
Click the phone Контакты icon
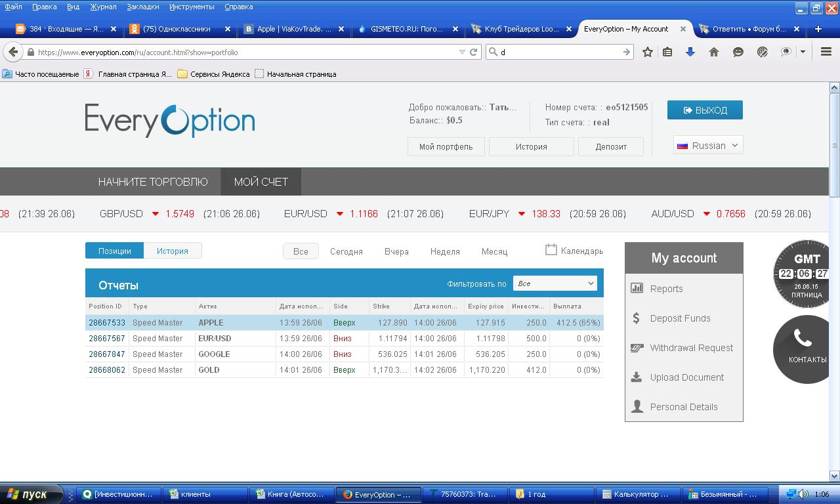click(x=803, y=339)
